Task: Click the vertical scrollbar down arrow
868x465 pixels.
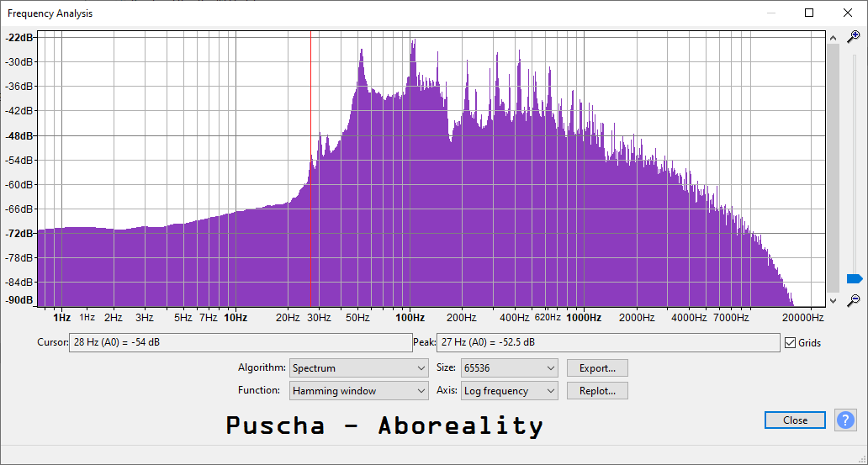Action: 833,300
